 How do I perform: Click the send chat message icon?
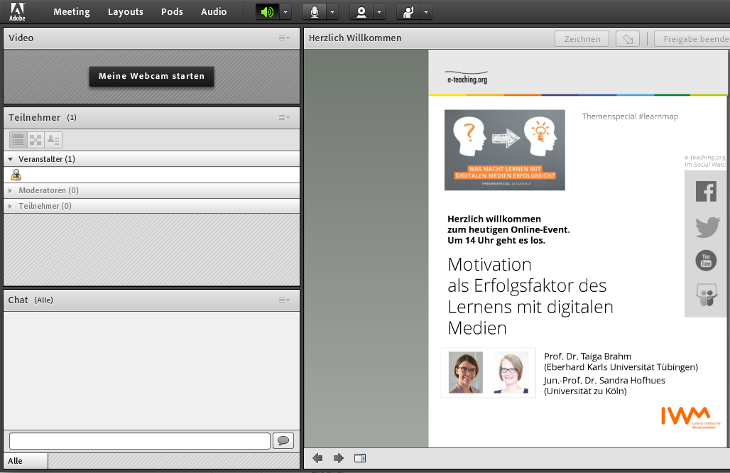coord(283,441)
